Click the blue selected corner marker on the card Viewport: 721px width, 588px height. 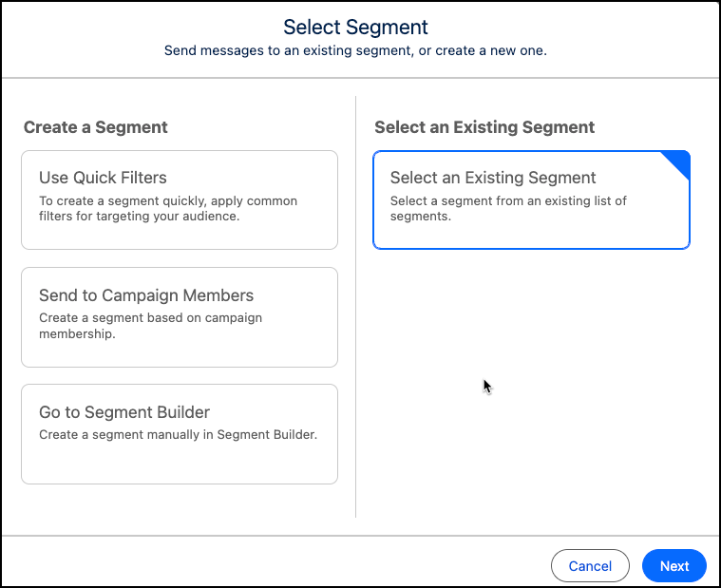click(678, 162)
